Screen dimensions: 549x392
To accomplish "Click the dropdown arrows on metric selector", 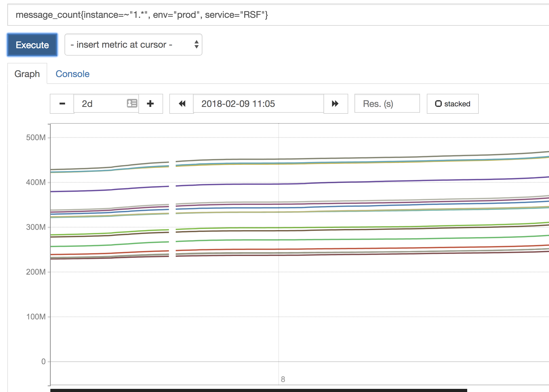I will [x=196, y=45].
